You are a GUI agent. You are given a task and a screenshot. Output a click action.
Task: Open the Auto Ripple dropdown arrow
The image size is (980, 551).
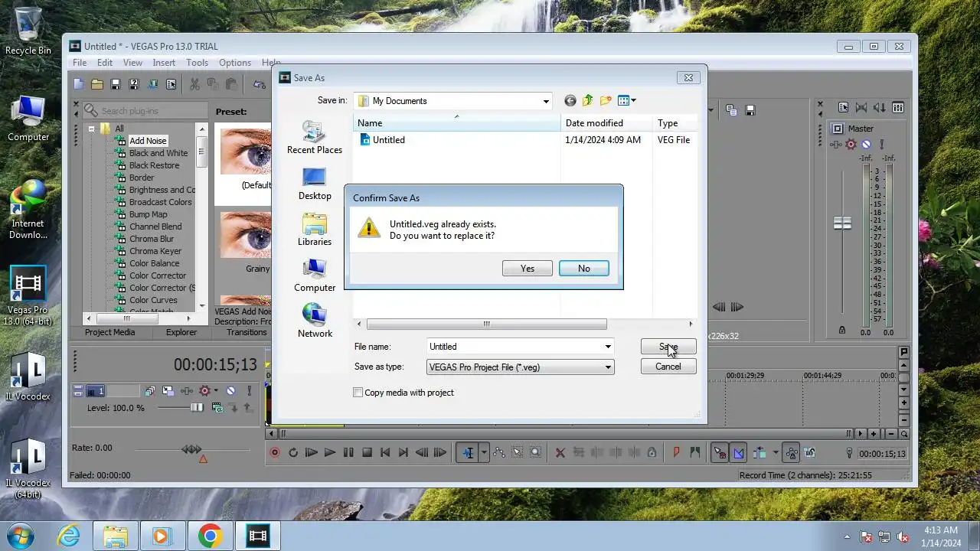click(x=776, y=452)
